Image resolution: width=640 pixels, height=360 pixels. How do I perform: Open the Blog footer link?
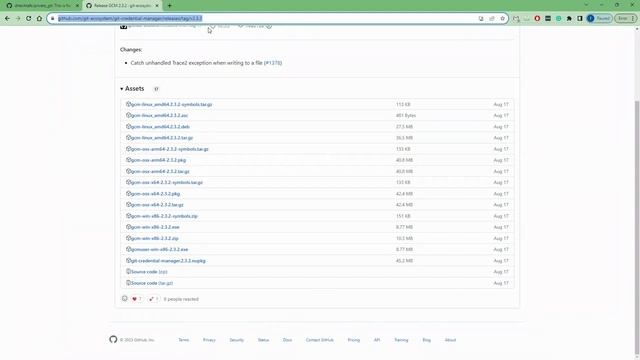(427, 340)
